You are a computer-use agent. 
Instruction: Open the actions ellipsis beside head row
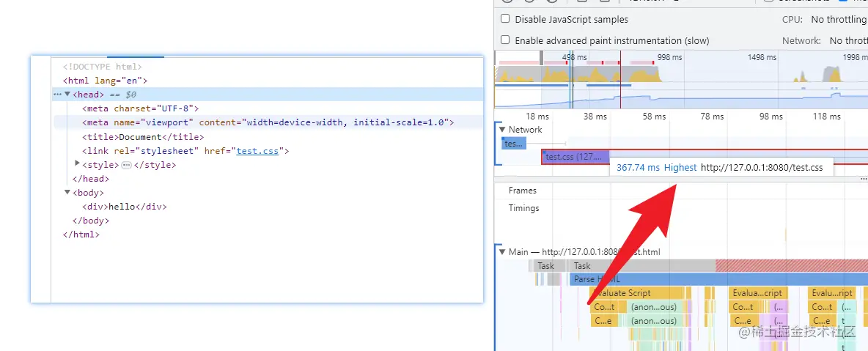(57, 95)
